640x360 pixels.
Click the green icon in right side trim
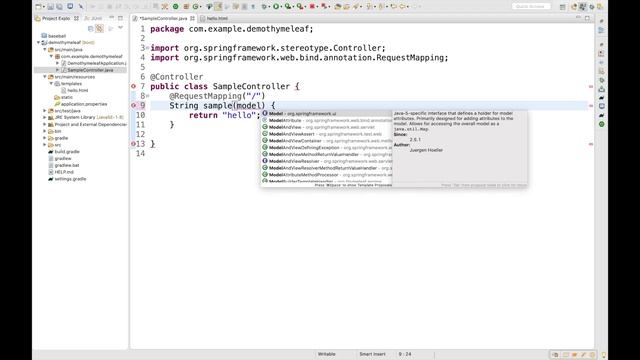pyautogui.click(x=602, y=124)
